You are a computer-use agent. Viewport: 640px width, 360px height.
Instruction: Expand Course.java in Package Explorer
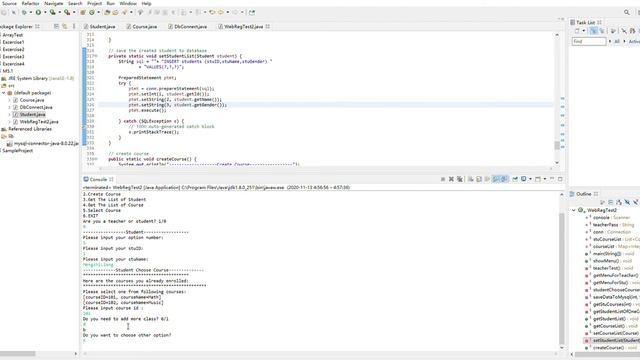(x=9, y=100)
